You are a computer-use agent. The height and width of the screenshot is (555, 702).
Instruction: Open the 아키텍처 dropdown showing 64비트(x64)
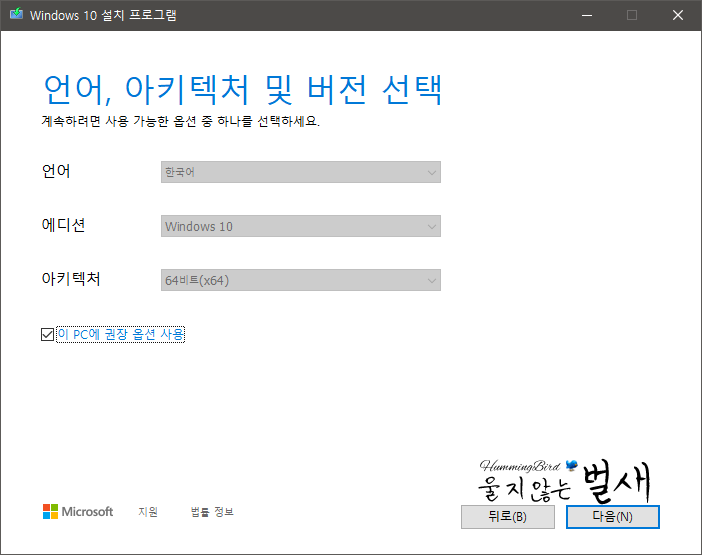coord(301,280)
